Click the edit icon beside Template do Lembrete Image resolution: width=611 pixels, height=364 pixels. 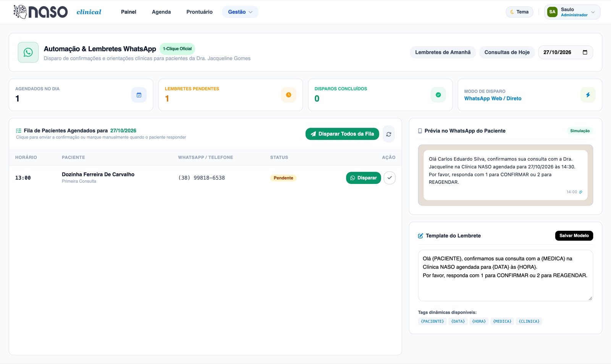point(420,236)
